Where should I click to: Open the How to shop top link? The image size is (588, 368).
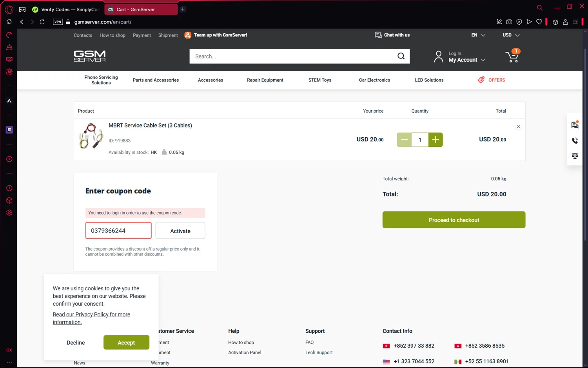[113, 35]
